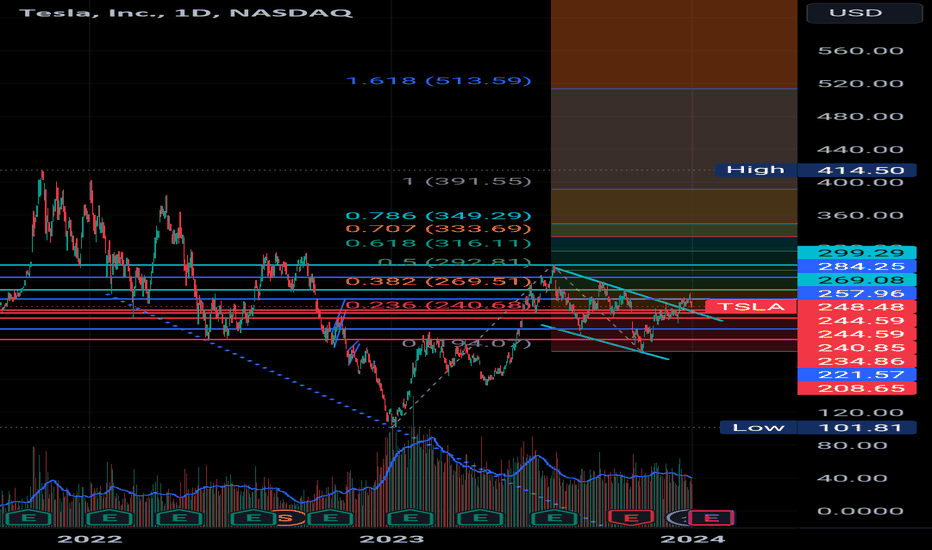Select the TSLA red price tag

click(x=751, y=307)
